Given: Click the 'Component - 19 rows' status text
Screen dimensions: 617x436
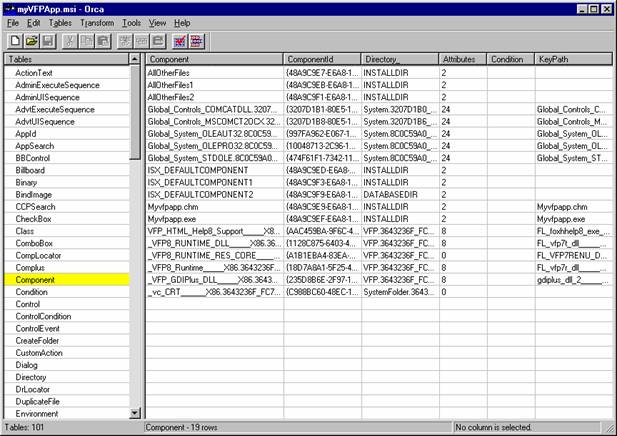Looking at the screenshot, I should (181, 427).
